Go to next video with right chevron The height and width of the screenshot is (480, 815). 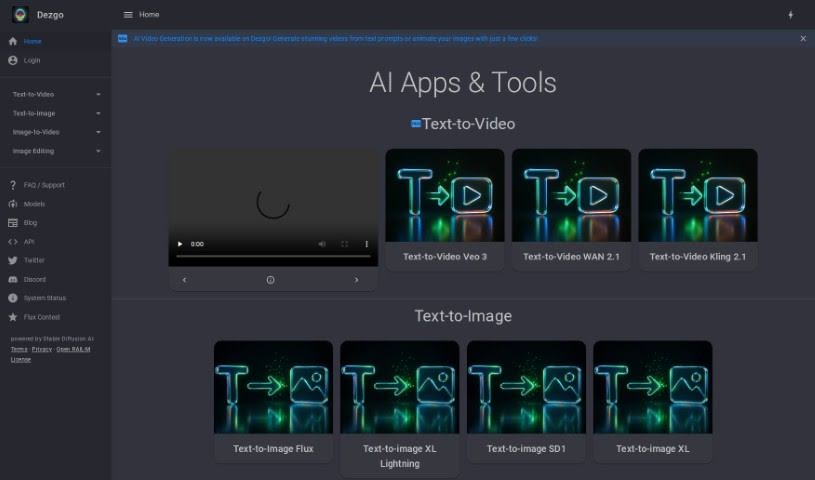pyautogui.click(x=356, y=280)
